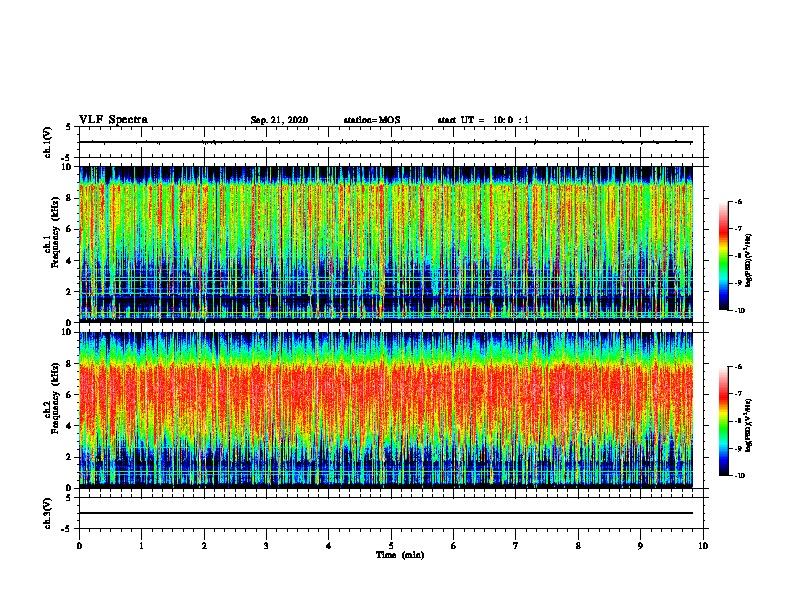Select the date text "Sep. 21, 2020"

click(279, 120)
